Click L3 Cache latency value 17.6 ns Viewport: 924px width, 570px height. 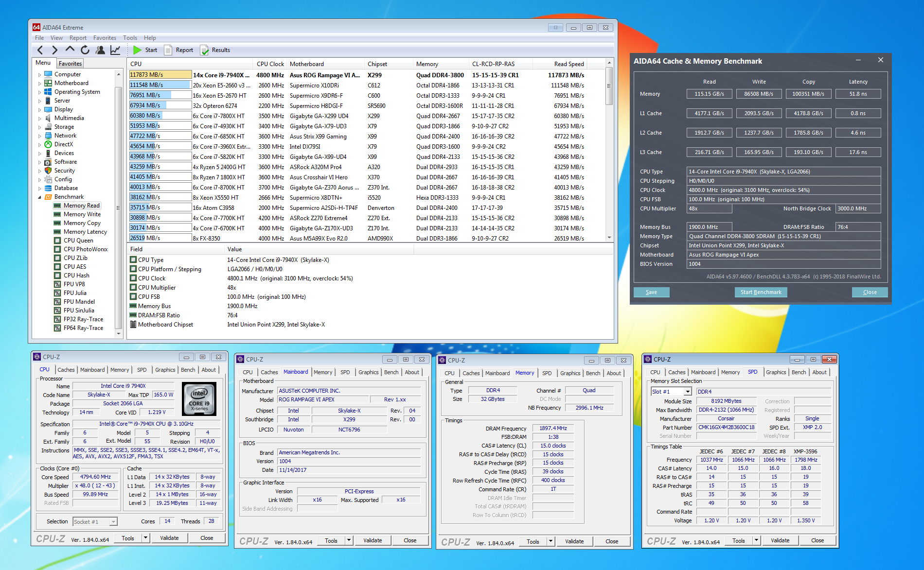pos(858,152)
